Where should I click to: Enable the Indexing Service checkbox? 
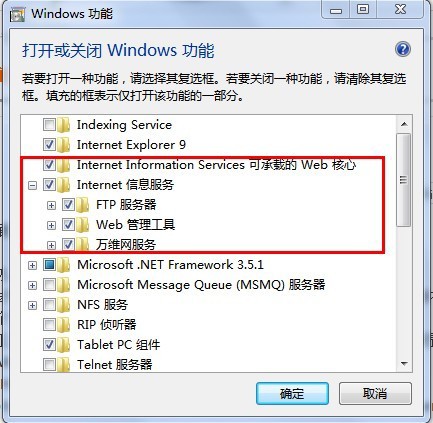tap(49, 125)
